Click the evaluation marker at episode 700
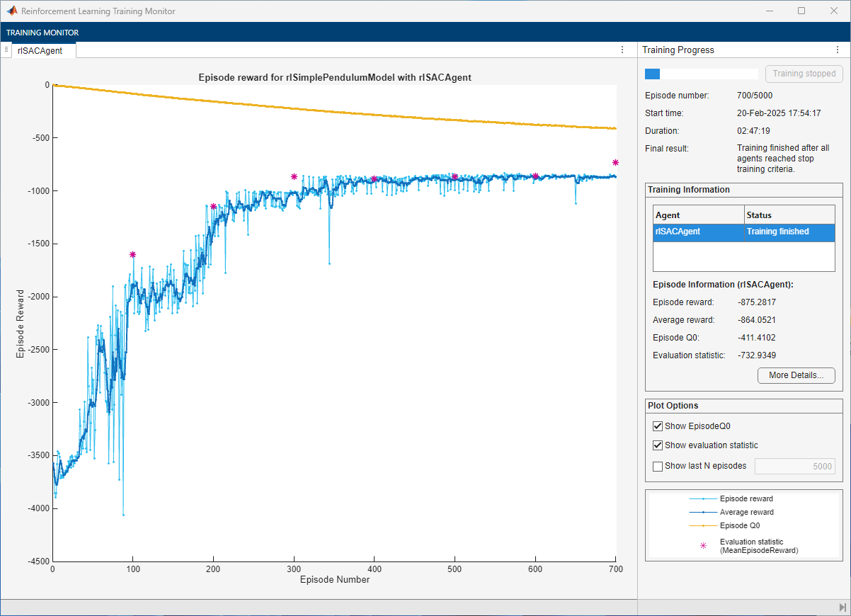 (x=615, y=162)
